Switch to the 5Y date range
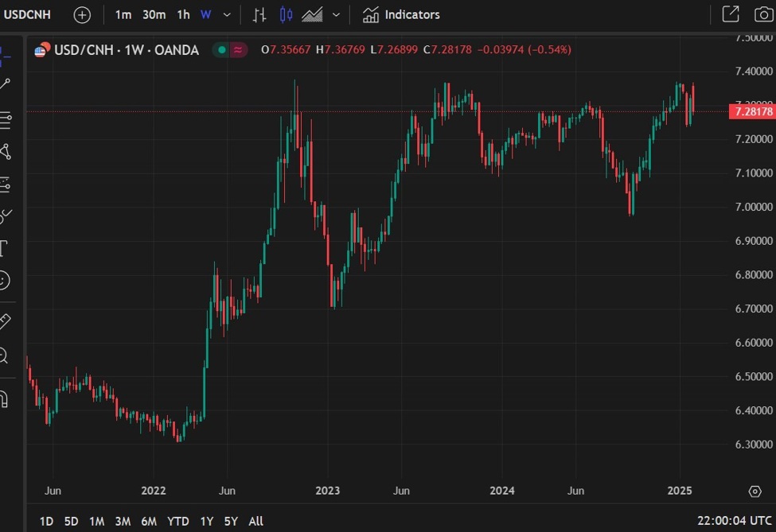Image resolution: width=776 pixels, height=532 pixels. [231, 521]
